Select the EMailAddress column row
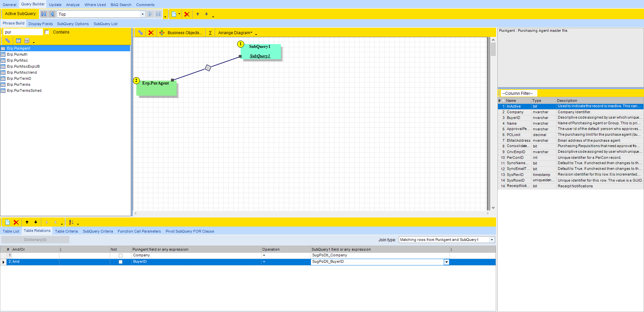644x312 pixels. (571, 140)
